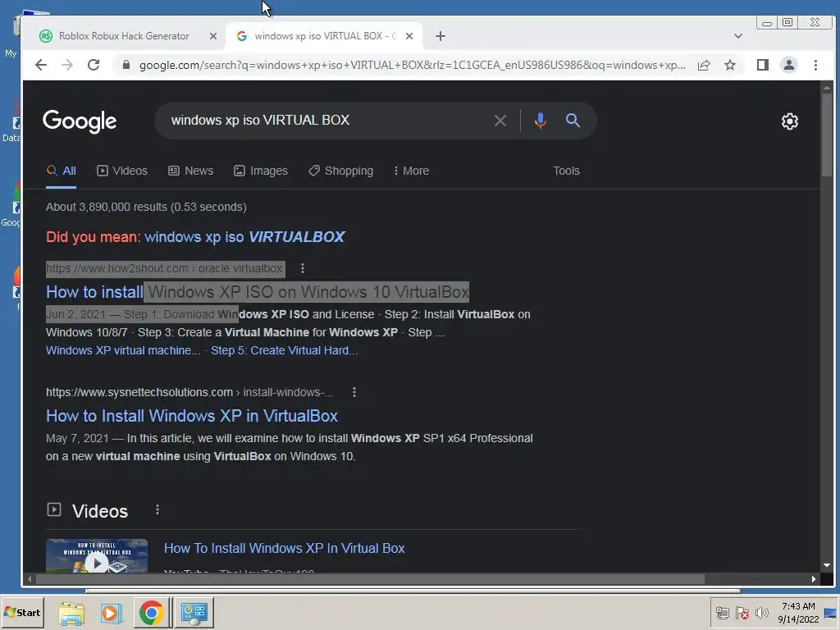
Task: Expand the tab search chevron
Action: coord(738,36)
